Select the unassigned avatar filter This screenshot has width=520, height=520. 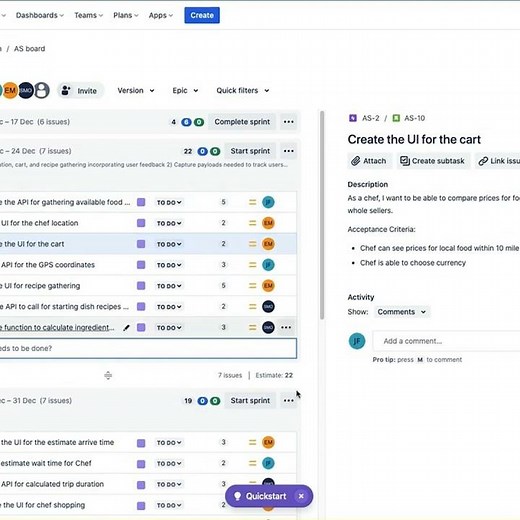click(42, 90)
